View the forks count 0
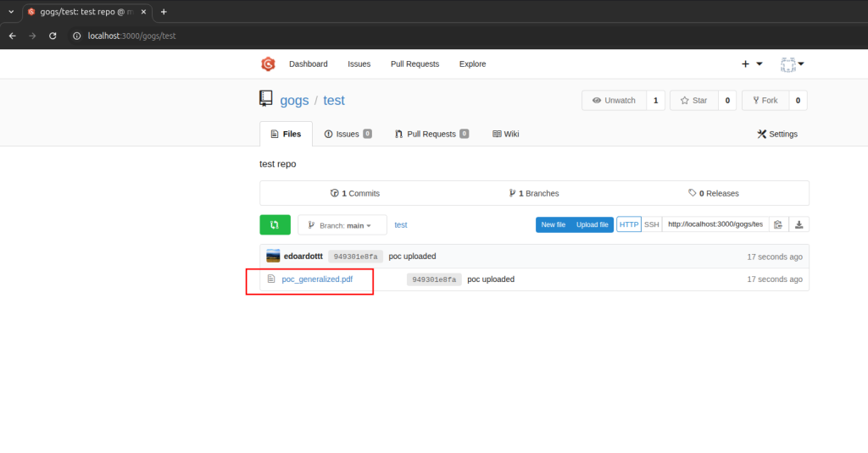The height and width of the screenshot is (453, 868). click(x=798, y=101)
